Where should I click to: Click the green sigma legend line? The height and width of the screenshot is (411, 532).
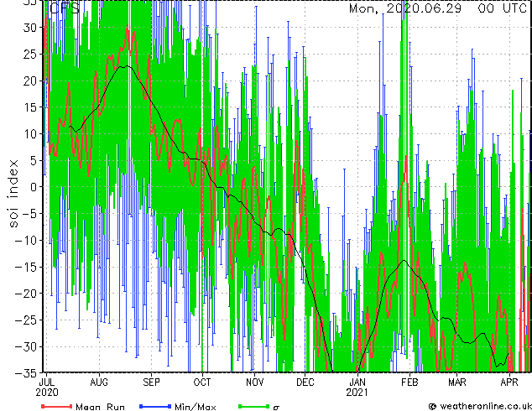pos(254,406)
